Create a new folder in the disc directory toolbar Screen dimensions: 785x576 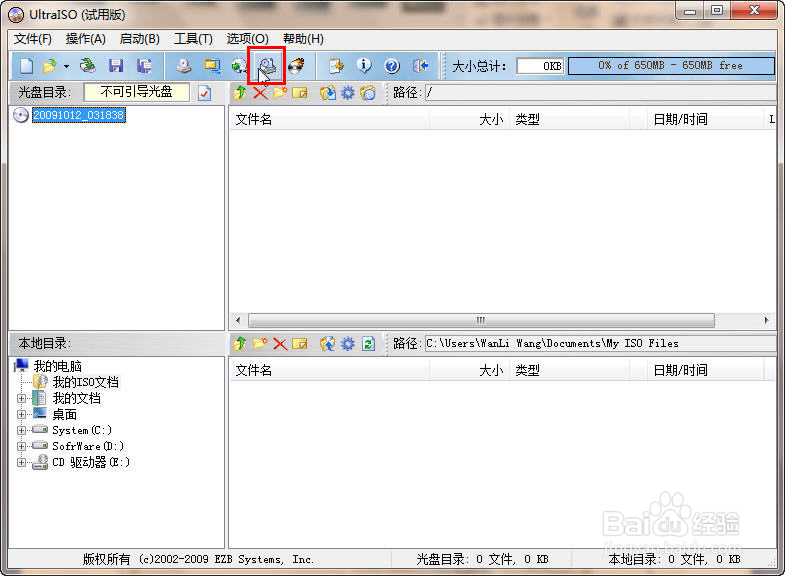coord(280,93)
